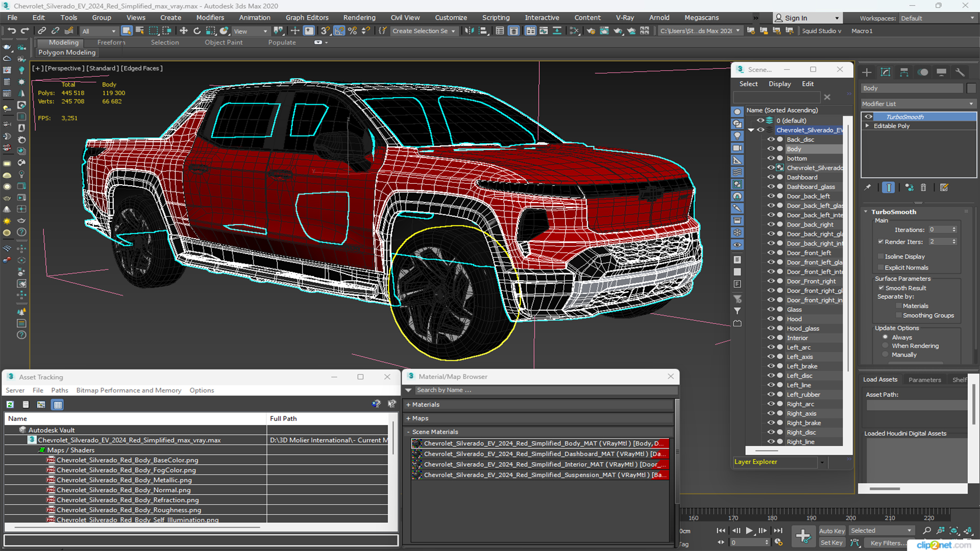Click the Sign In button
980x551 pixels.
click(806, 18)
